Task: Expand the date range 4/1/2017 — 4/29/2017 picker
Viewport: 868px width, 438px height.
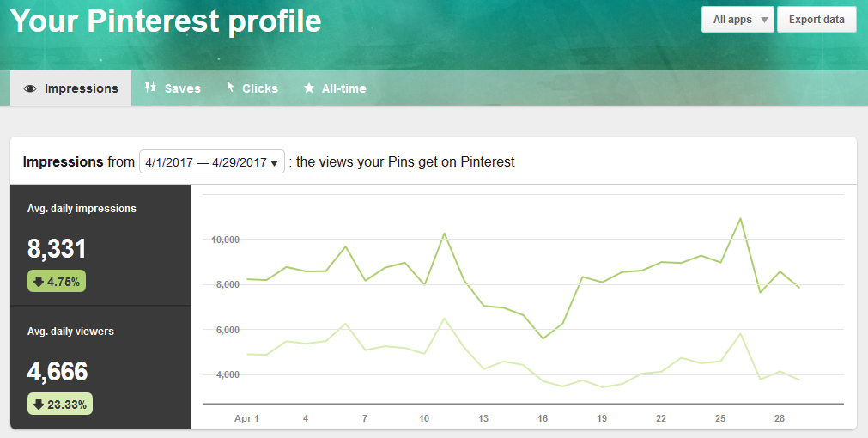Action: [212, 161]
